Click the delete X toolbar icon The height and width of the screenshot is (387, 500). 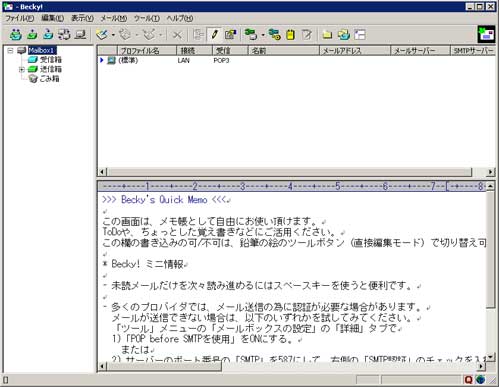pyautogui.click(x=177, y=35)
